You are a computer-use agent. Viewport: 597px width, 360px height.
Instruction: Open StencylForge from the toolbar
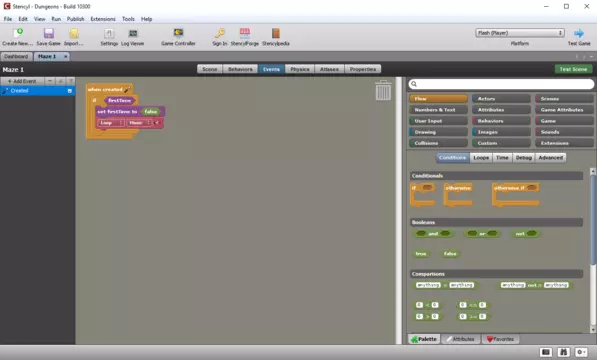(x=245, y=33)
